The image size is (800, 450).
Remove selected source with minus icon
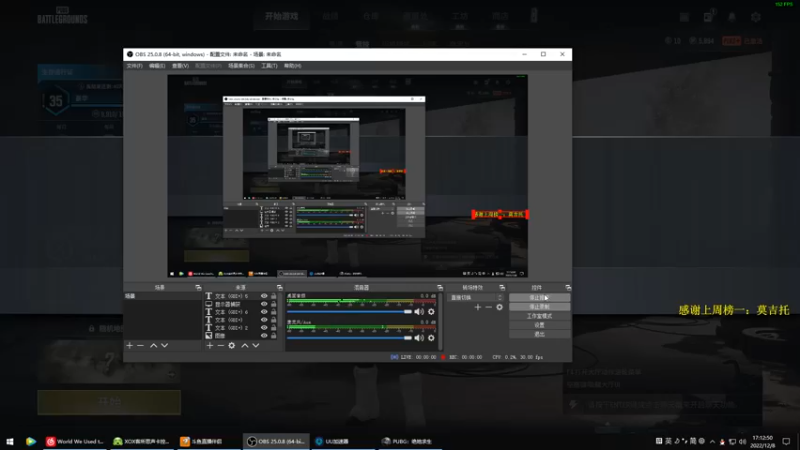[220, 345]
